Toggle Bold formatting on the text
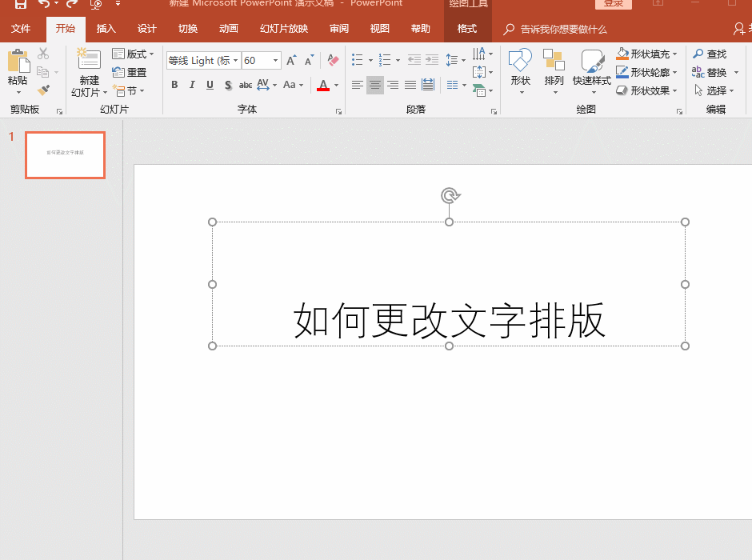Image resolution: width=752 pixels, height=560 pixels. click(x=174, y=84)
